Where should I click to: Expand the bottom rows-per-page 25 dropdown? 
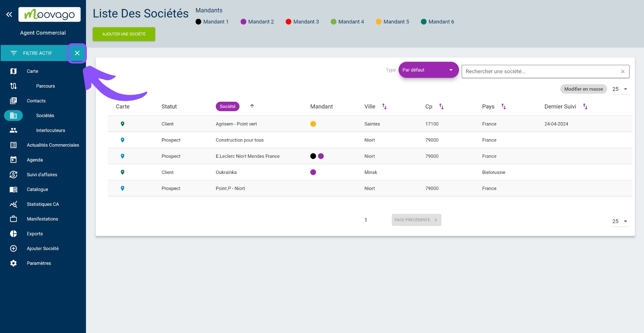[x=620, y=222]
